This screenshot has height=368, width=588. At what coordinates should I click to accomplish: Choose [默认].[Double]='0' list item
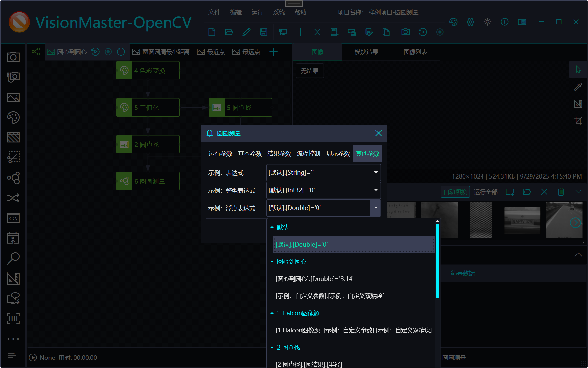click(x=354, y=244)
